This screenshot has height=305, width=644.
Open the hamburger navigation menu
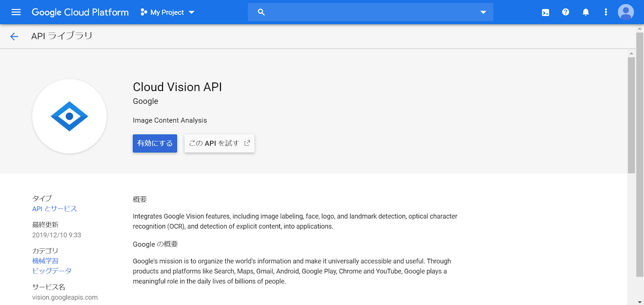click(16, 12)
